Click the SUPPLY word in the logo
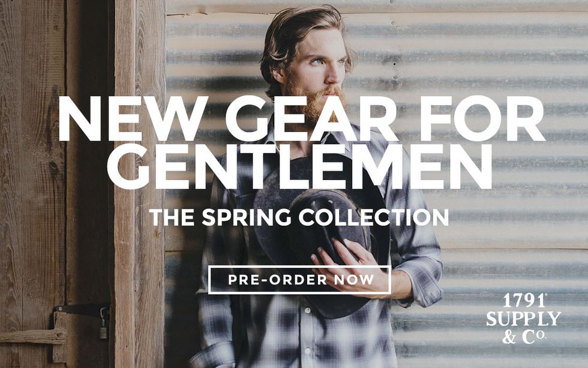The height and width of the screenshot is (368, 588). coord(523,319)
